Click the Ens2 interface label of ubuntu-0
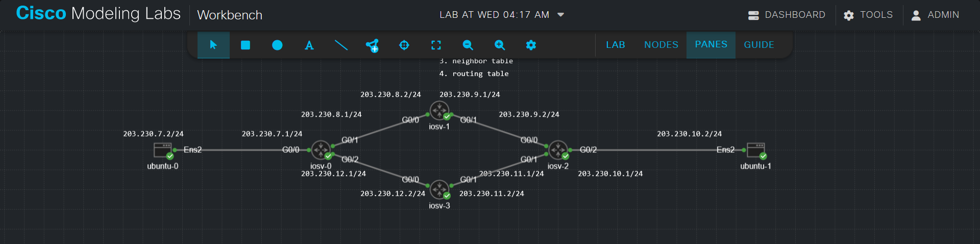The width and height of the screenshot is (980, 244). pyautogui.click(x=192, y=150)
